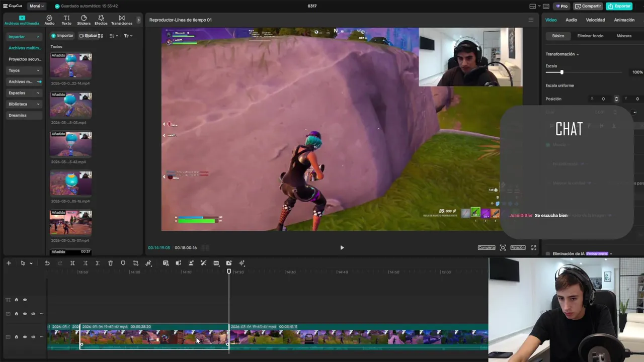This screenshot has width=644, height=362.
Task: Lock the upper video track
Action: [x=16, y=314]
